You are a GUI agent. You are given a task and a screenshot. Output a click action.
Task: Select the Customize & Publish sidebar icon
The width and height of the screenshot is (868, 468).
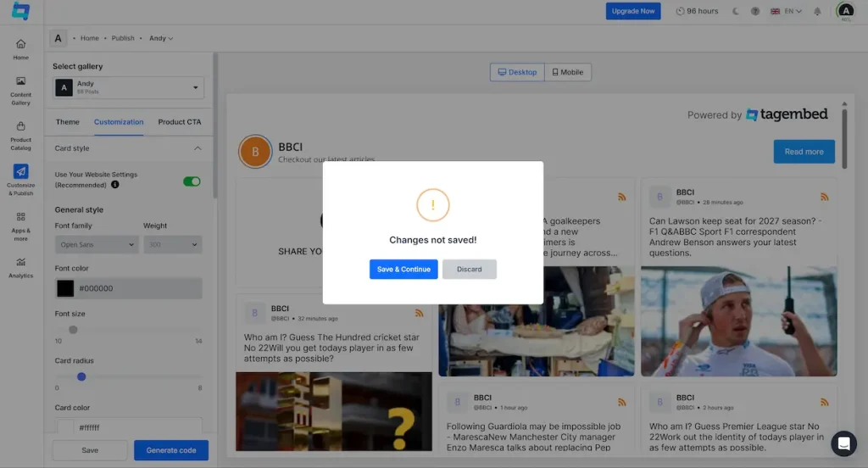[20, 180]
